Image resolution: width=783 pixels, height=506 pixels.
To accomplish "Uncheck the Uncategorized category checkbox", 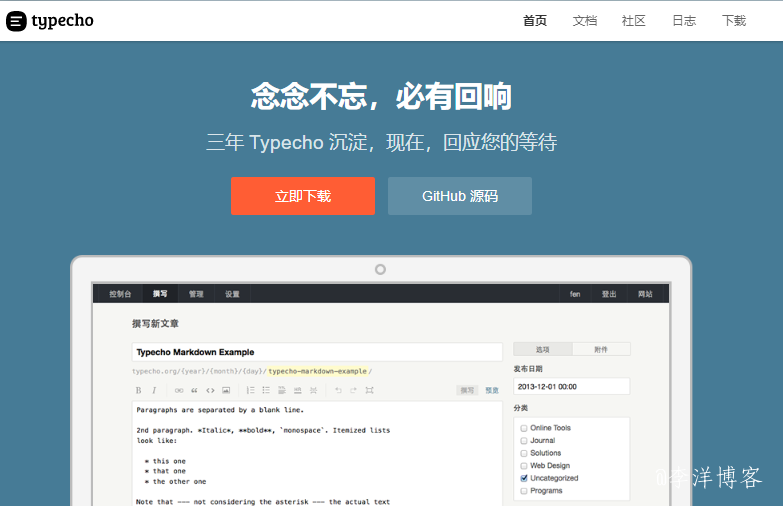I will (x=523, y=478).
